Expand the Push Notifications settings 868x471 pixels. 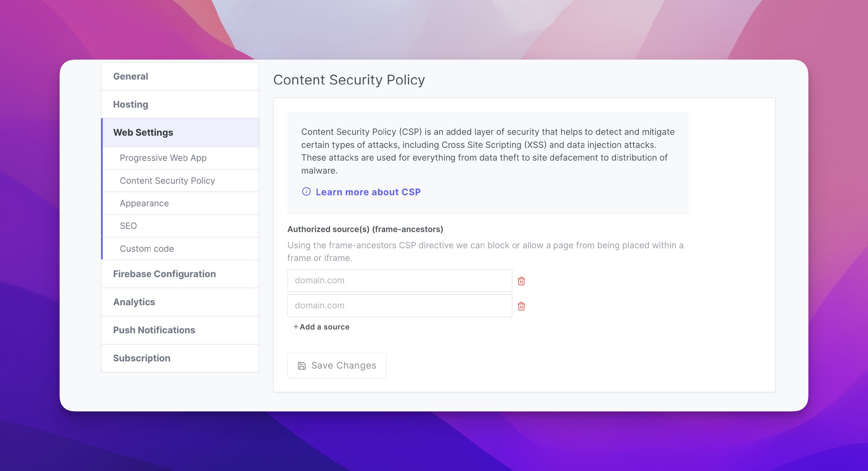coord(154,330)
